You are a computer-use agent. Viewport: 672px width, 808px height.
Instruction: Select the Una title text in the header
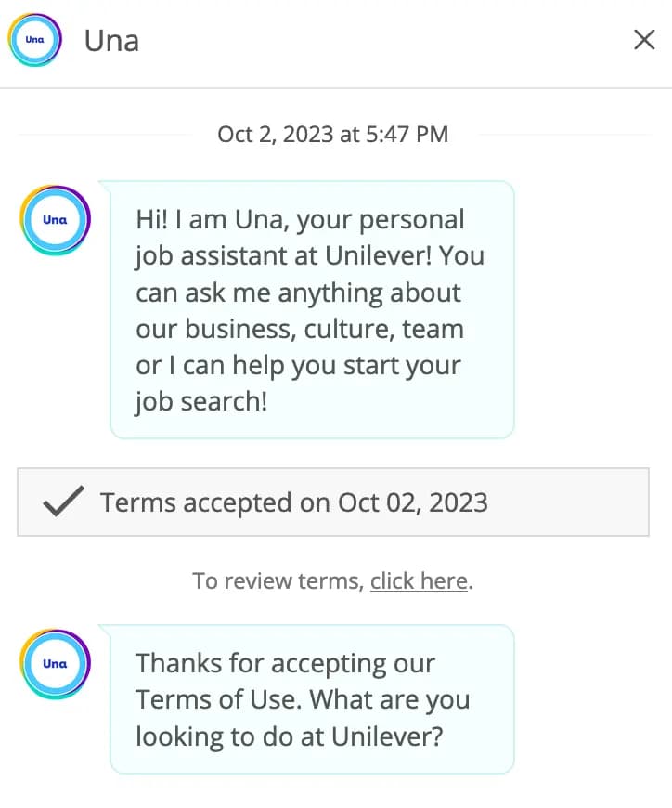point(110,40)
